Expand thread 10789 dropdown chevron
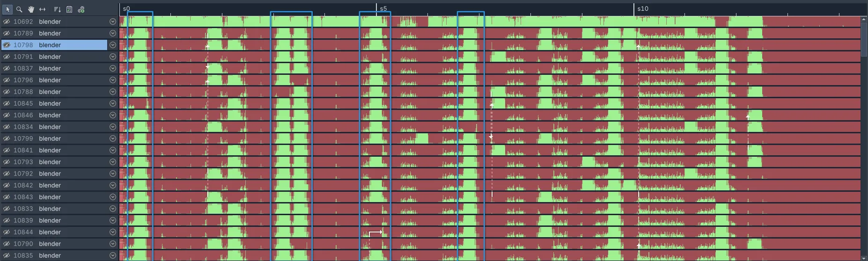868x261 pixels. click(x=112, y=33)
